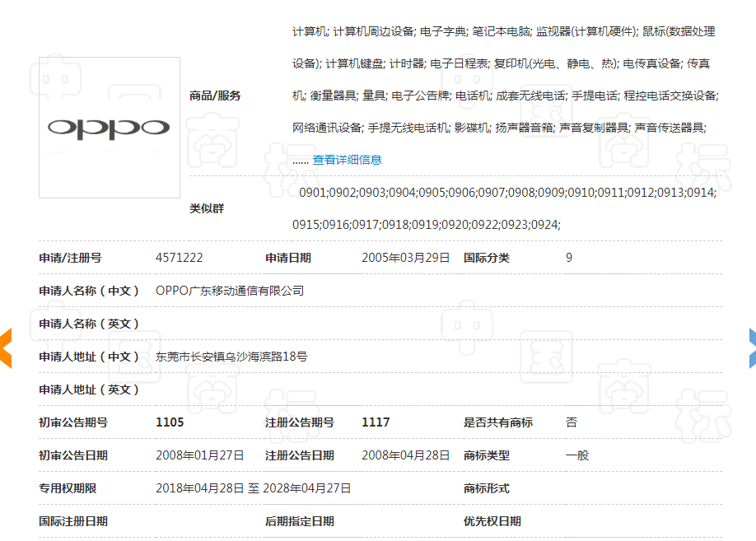756x541 pixels.
Task: Click the 申请日期 label
Action: [288, 258]
